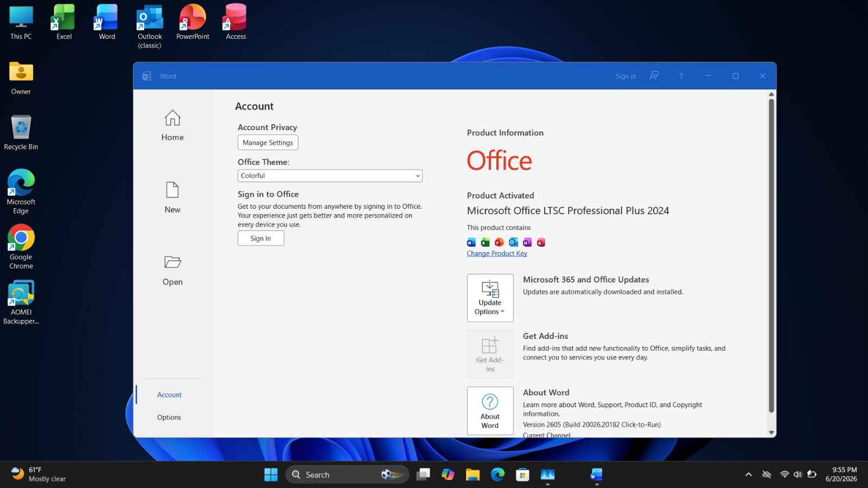Click the Manage Settings button
Viewport: 868px width, 488px height.
[x=268, y=143]
